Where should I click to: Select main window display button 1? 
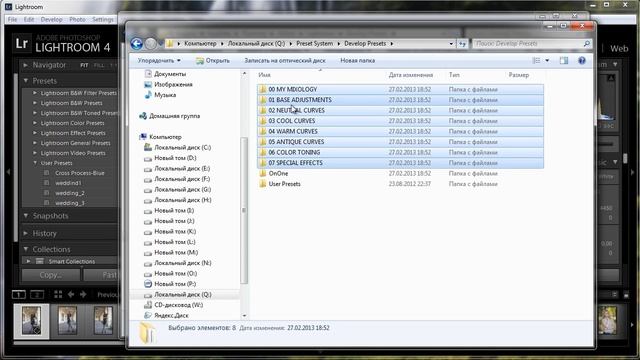click(x=18, y=294)
